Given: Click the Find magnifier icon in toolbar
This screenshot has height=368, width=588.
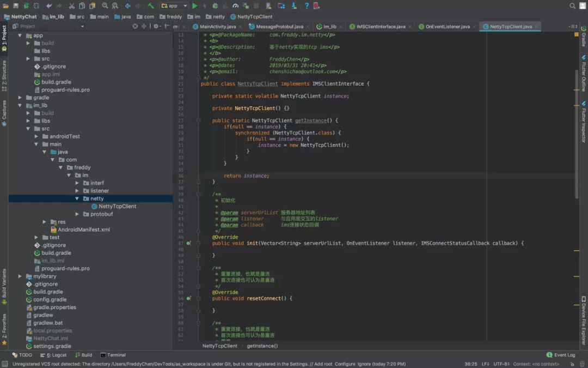Looking at the screenshot, I should pyautogui.click(x=105, y=6).
